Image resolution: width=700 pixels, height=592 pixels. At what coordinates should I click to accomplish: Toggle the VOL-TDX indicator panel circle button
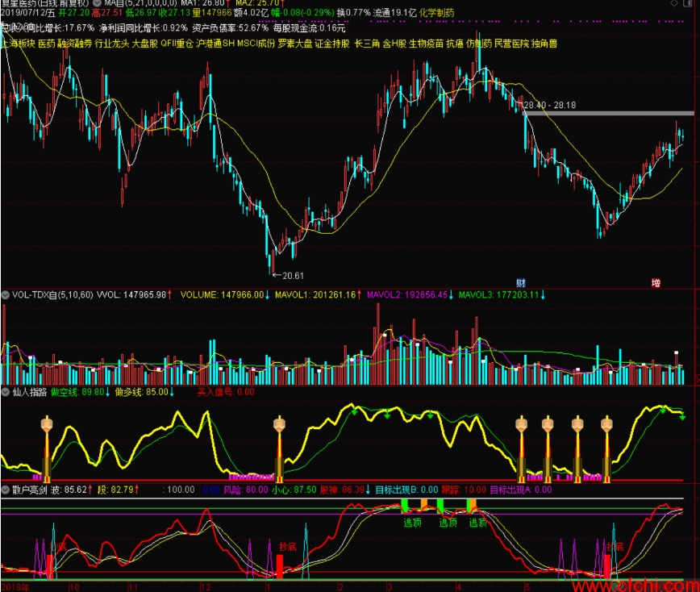tap(6, 294)
